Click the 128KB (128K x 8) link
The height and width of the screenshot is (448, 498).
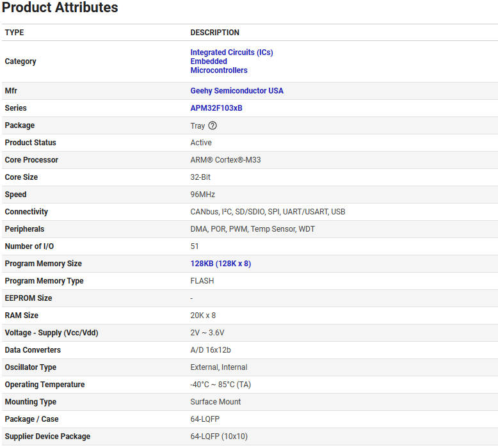(x=220, y=264)
